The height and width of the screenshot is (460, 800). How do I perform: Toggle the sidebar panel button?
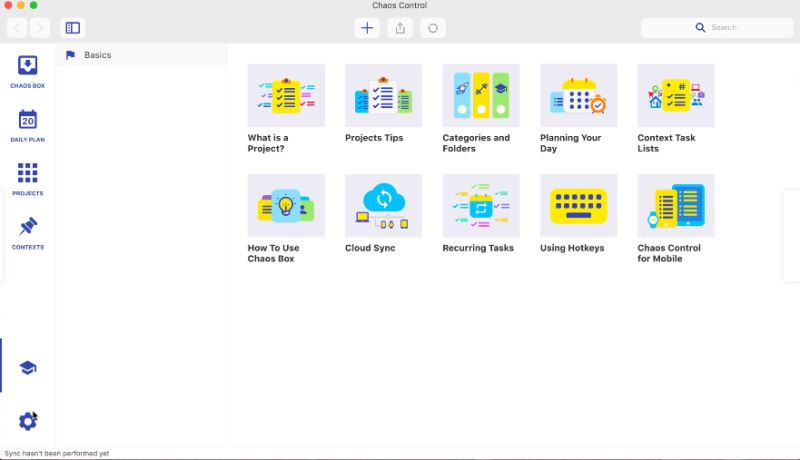pos(72,28)
